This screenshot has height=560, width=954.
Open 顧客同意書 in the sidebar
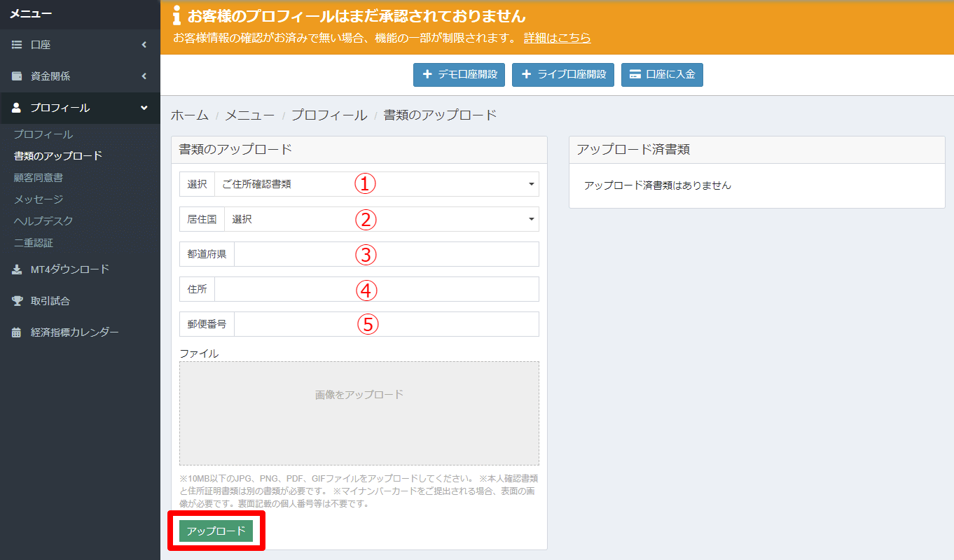click(39, 178)
